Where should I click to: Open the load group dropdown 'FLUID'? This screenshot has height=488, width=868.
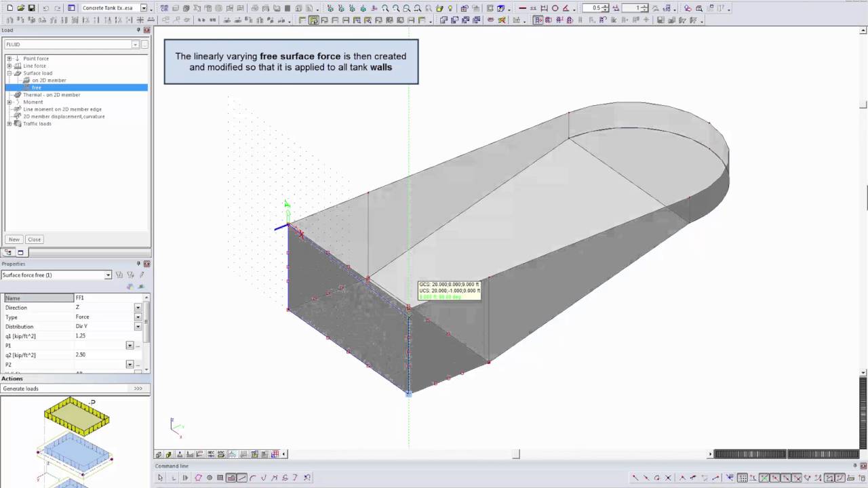(135, 45)
